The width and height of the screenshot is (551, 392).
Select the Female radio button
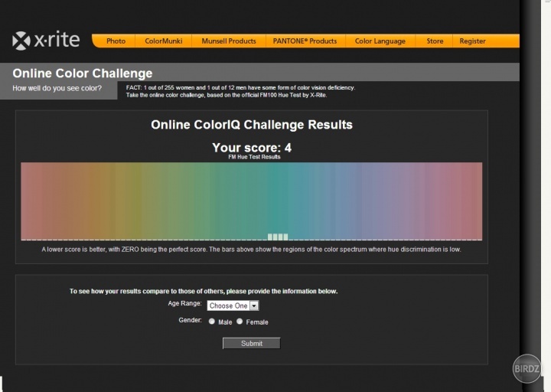240,322
